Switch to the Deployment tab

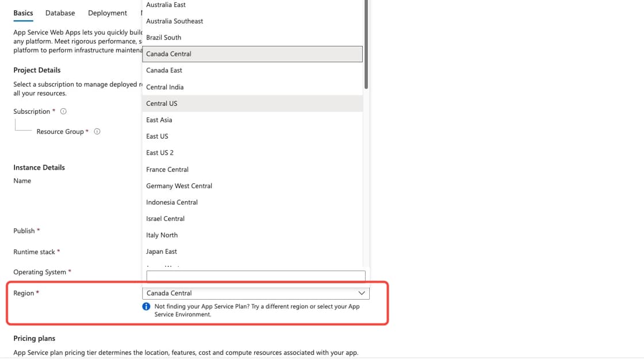click(x=107, y=13)
